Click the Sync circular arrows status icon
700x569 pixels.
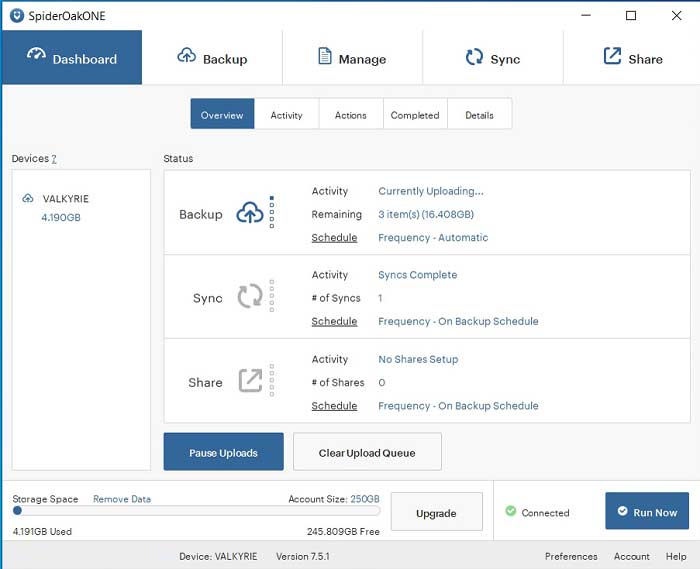pyautogui.click(x=249, y=297)
